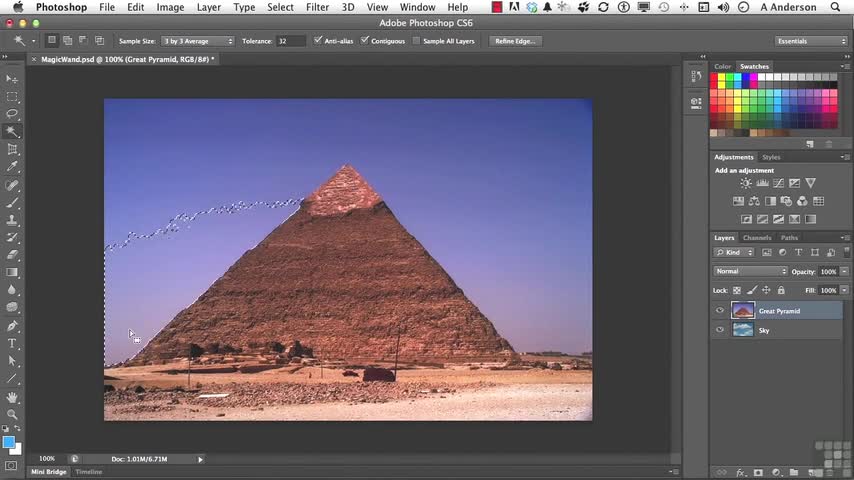The image size is (854, 480).
Task: Click Brightness/Contrast adjustment icon
Action: 746,183
